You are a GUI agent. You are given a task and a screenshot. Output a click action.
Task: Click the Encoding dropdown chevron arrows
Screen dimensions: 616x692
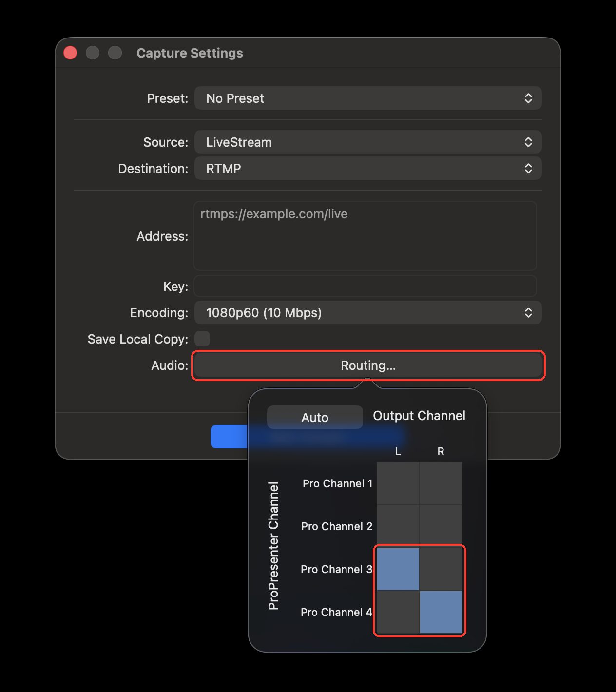pos(528,313)
